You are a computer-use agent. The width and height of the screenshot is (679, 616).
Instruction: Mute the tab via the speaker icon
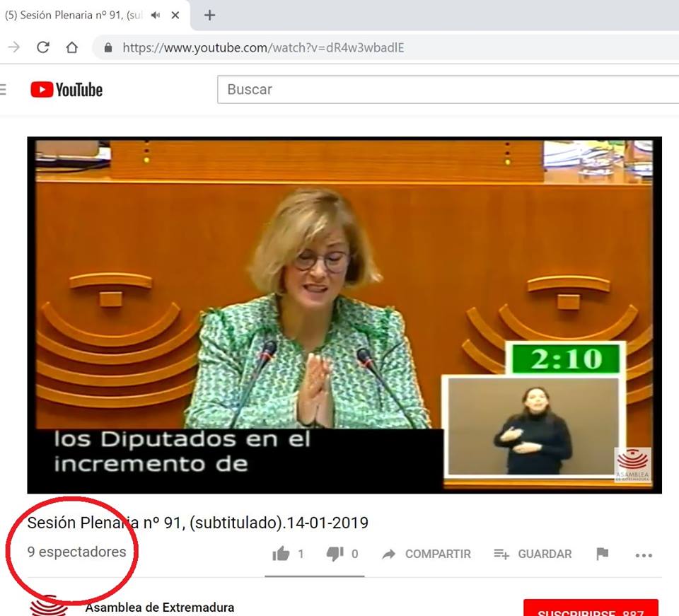156,15
